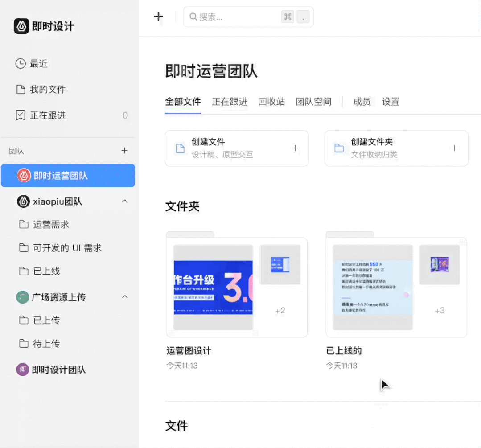The image size is (481, 448).
Task: Open the 运营图设计 folder thumbnail
Action: tap(237, 284)
